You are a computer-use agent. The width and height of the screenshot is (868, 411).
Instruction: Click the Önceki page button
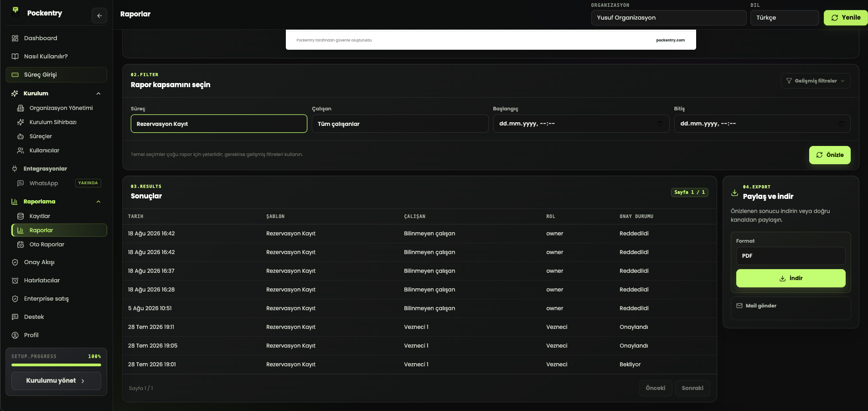pos(655,388)
